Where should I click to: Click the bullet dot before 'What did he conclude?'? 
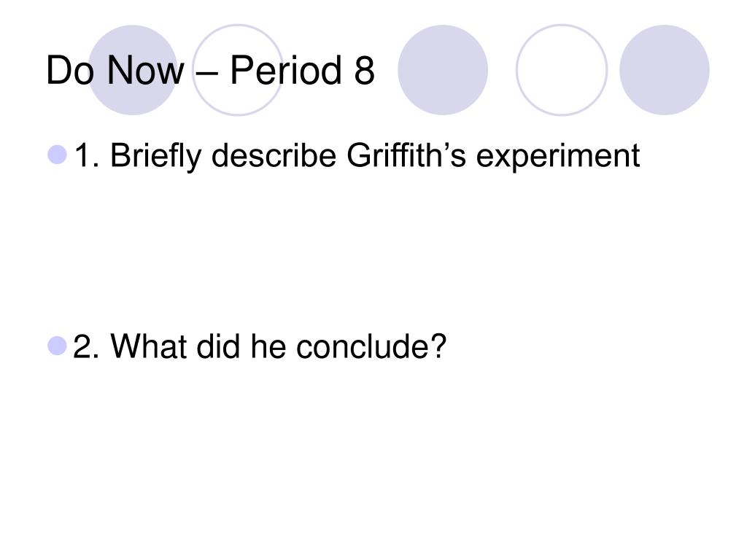pos(57,345)
